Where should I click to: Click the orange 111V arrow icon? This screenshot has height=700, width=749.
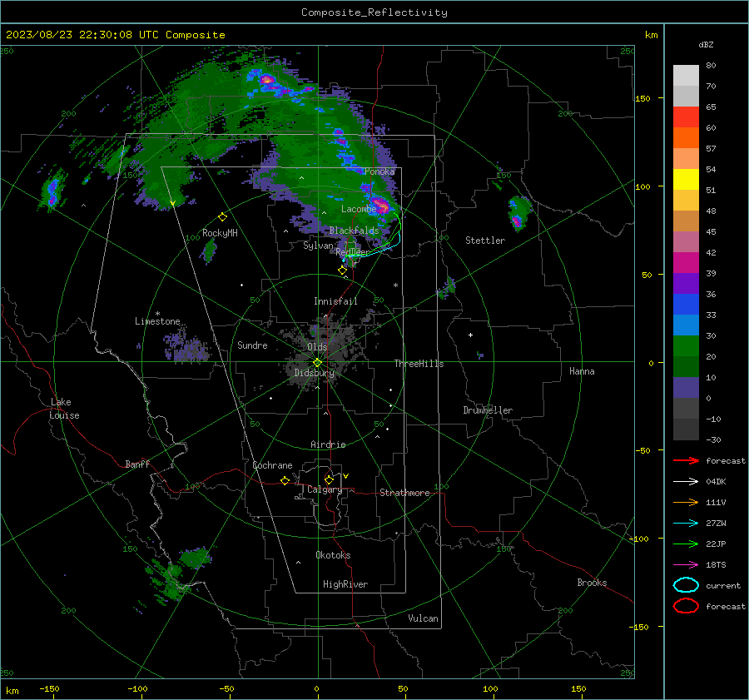pyautogui.click(x=686, y=502)
